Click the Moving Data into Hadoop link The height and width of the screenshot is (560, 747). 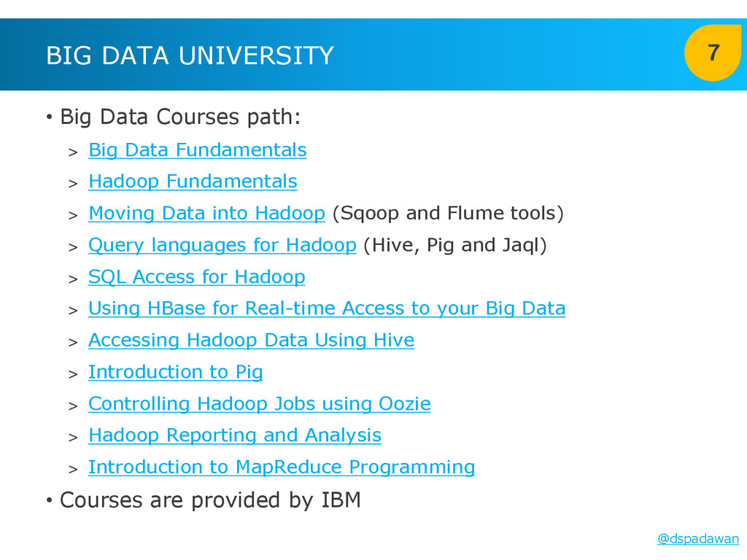click(206, 214)
